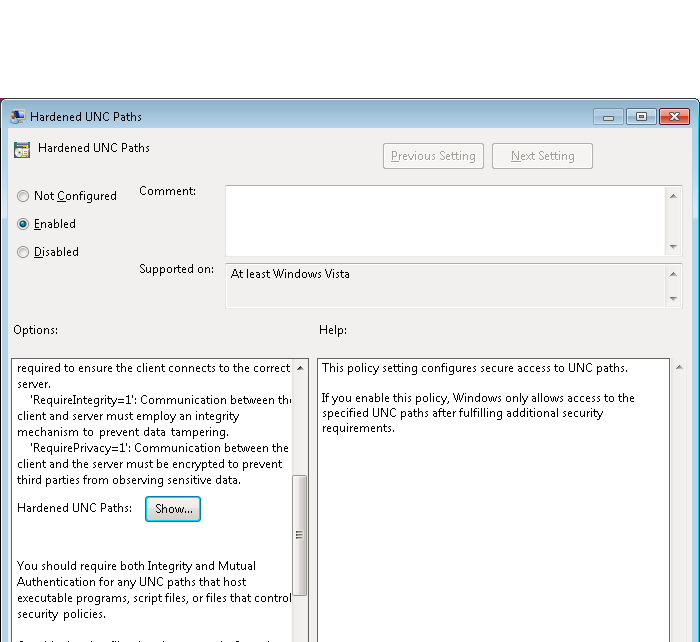This screenshot has height=642, width=700.
Task: Click the Supported on scroll up arrow
Action: tap(673, 274)
